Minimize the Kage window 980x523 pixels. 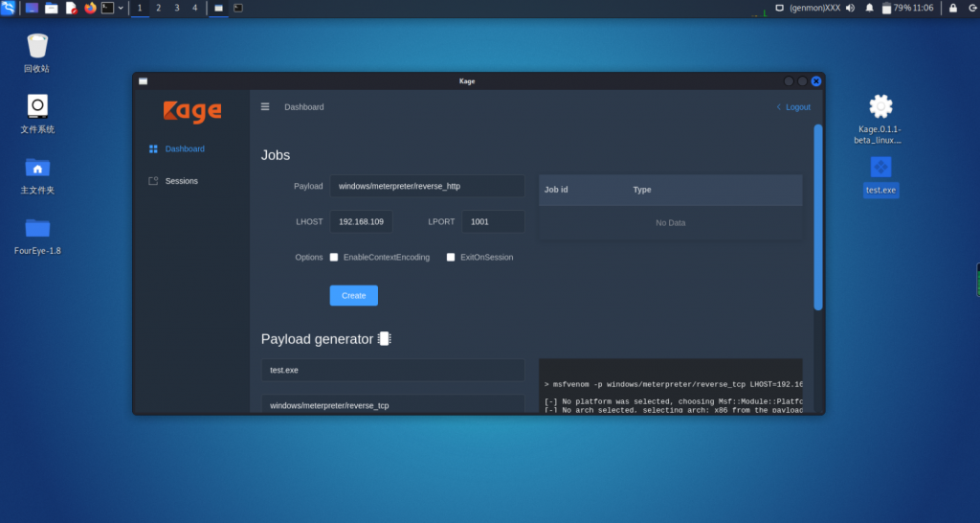tap(789, 81)
